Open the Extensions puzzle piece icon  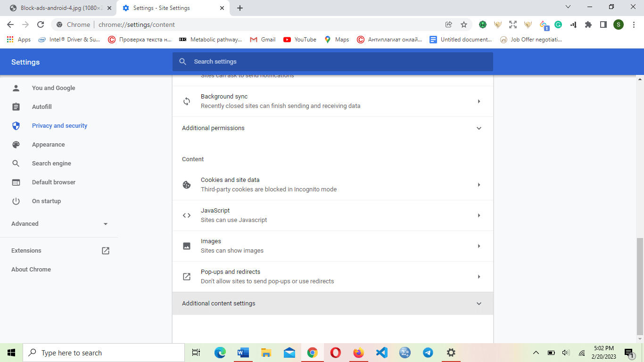(x=588, y=25)
